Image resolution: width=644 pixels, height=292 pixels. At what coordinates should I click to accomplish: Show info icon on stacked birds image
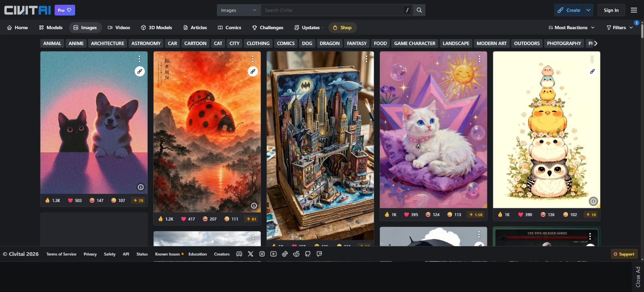click(593, 201)
